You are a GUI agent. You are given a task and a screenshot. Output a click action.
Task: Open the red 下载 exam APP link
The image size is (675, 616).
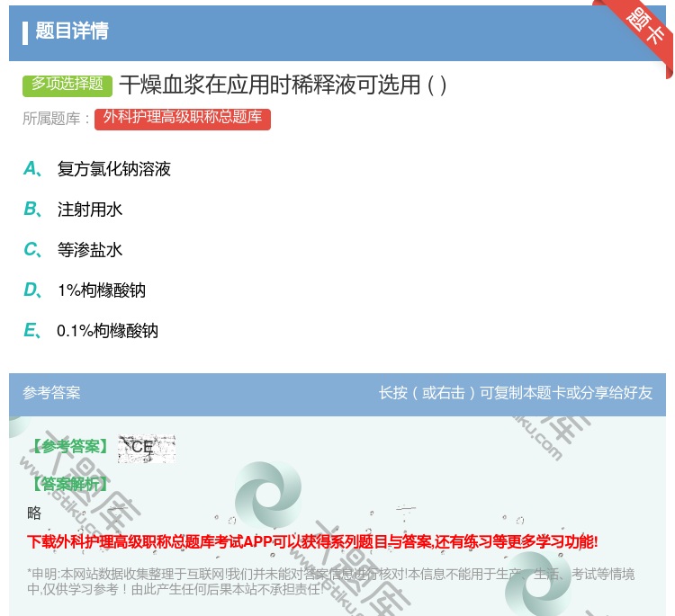pos(312,541)
